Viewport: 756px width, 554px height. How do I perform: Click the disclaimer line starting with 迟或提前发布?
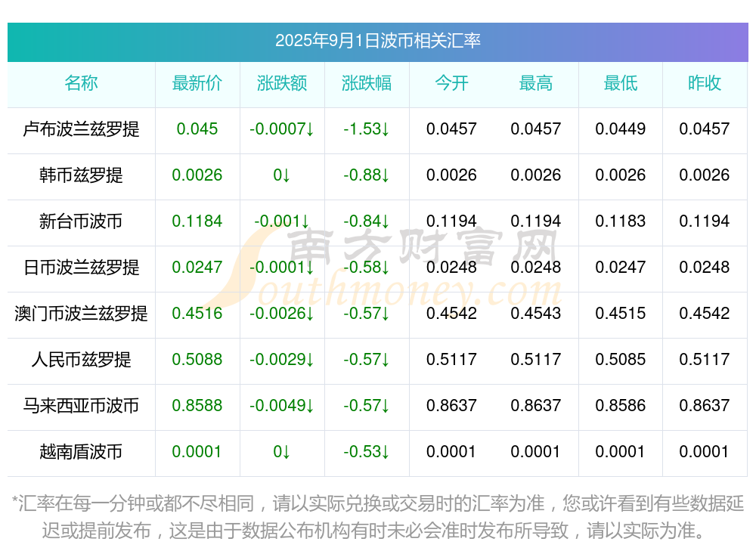pos(374,531)
